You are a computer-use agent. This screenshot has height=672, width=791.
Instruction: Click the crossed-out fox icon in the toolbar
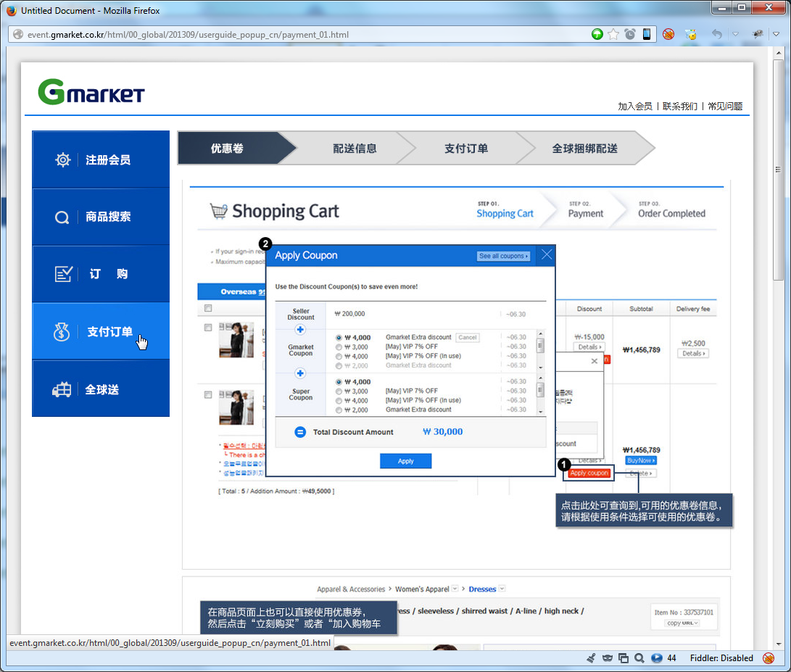pos(668,34)
